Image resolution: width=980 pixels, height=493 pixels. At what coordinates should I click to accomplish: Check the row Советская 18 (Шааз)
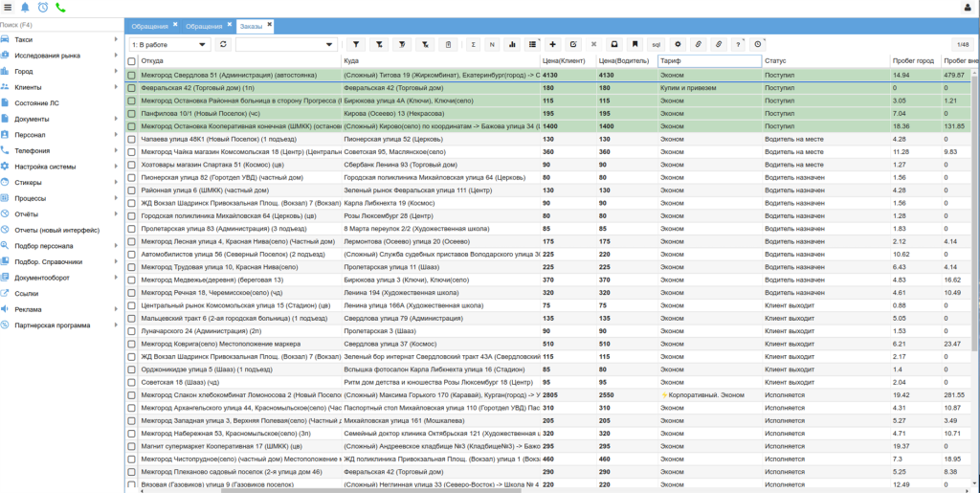131,382
